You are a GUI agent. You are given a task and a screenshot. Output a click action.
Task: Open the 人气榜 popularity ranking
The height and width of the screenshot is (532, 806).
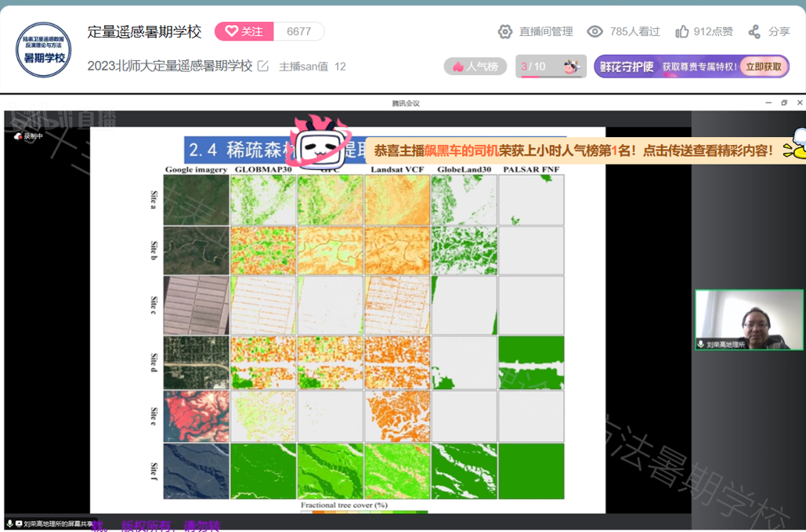point(475,67)
